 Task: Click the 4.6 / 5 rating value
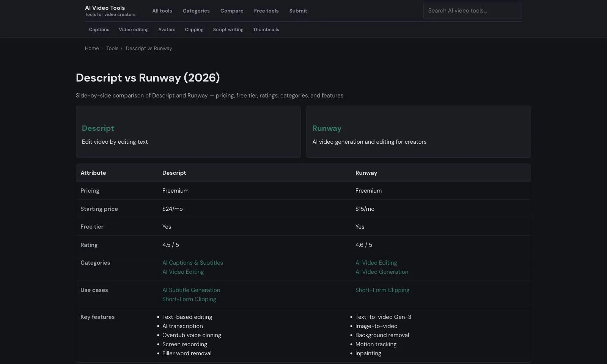[x=364, y=245]
